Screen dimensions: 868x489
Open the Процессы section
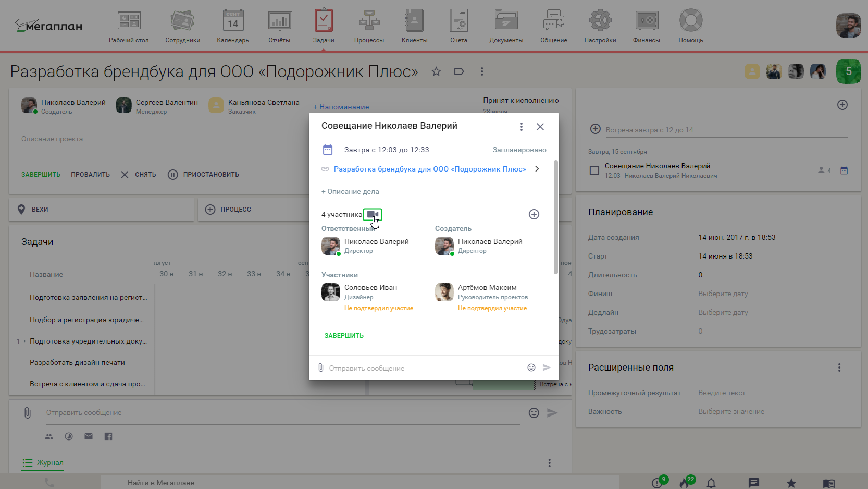pyautogui.click(x=369, y=26)
